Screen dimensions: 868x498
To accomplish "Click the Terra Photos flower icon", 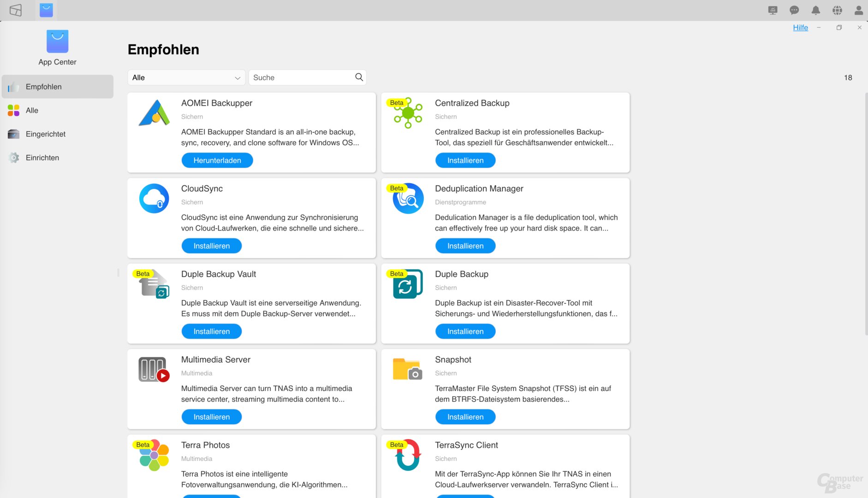I will (154, 455).
